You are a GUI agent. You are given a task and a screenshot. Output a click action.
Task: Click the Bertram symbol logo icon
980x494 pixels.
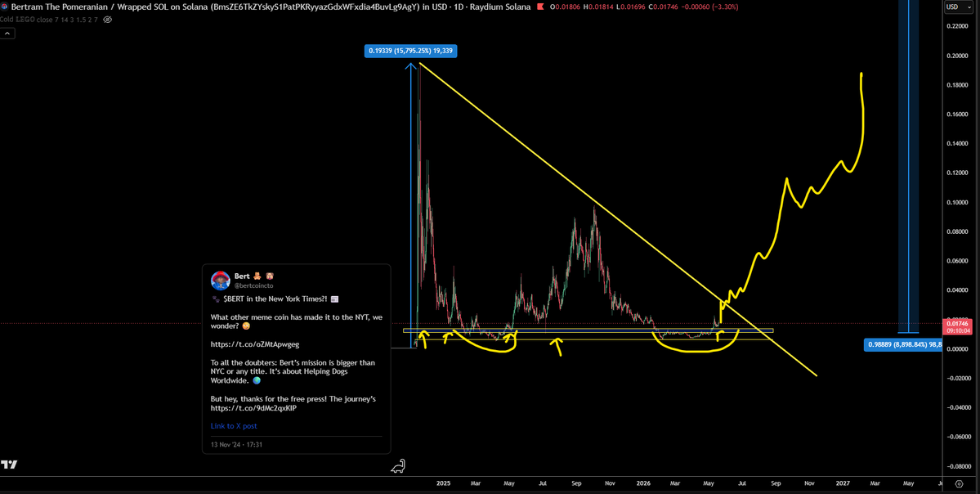click(x=4, y=7)
